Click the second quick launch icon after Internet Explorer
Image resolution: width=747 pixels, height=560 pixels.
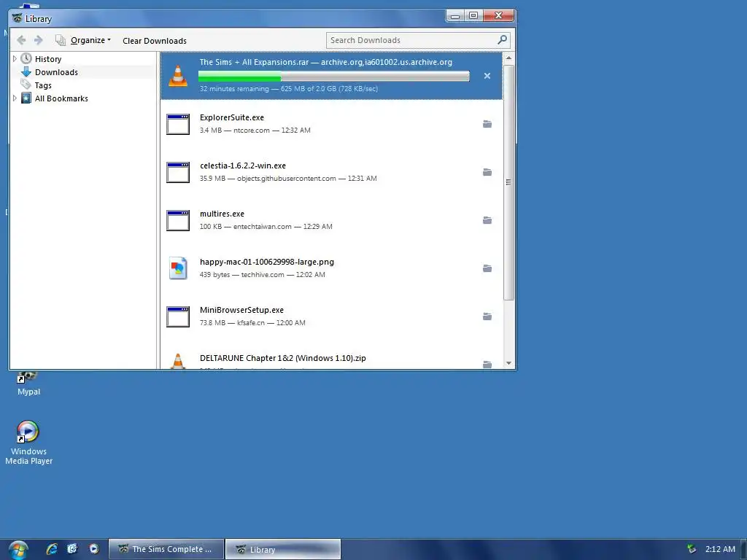pyautogui.click(x=72, y=549)
